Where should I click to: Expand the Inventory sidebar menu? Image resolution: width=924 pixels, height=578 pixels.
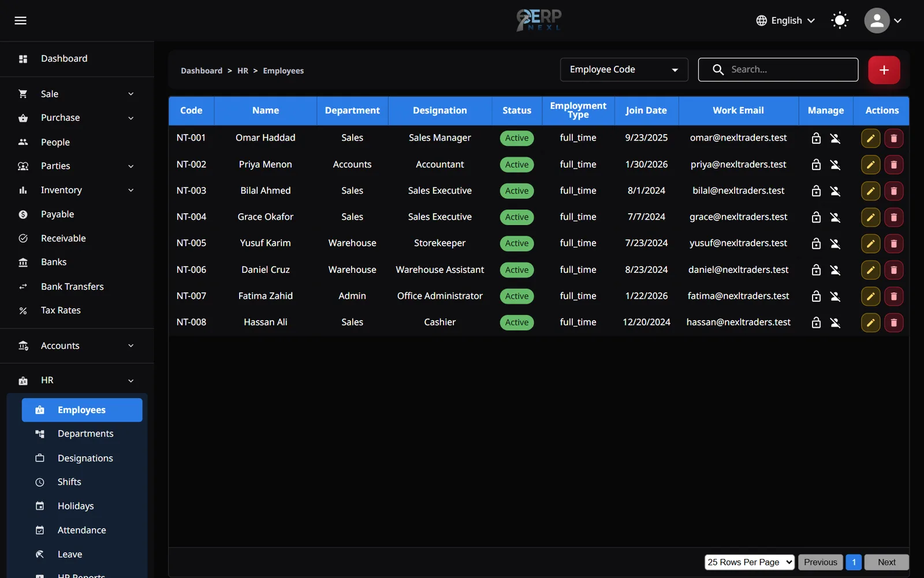pyautogui.click(x=77, y=190)
